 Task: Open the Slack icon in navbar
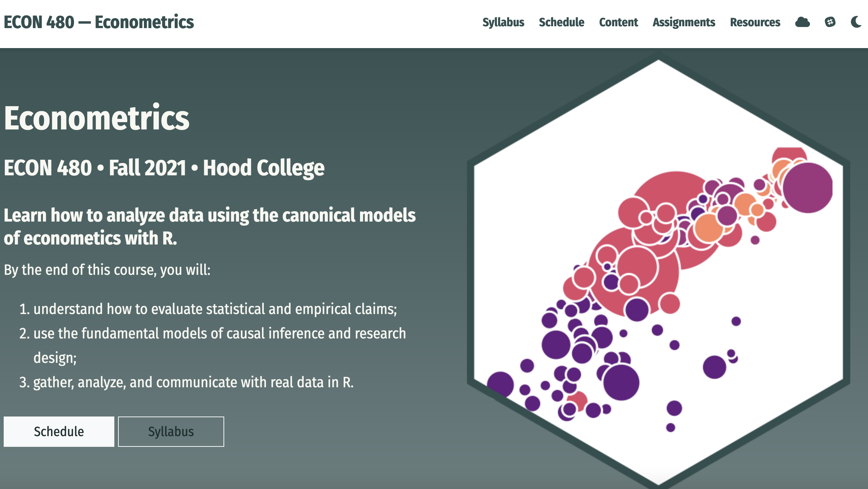830,22
